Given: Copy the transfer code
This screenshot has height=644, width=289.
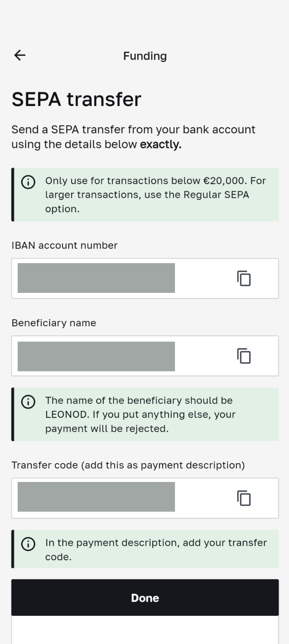Looking at the screenshot, I should coord(244,498).
